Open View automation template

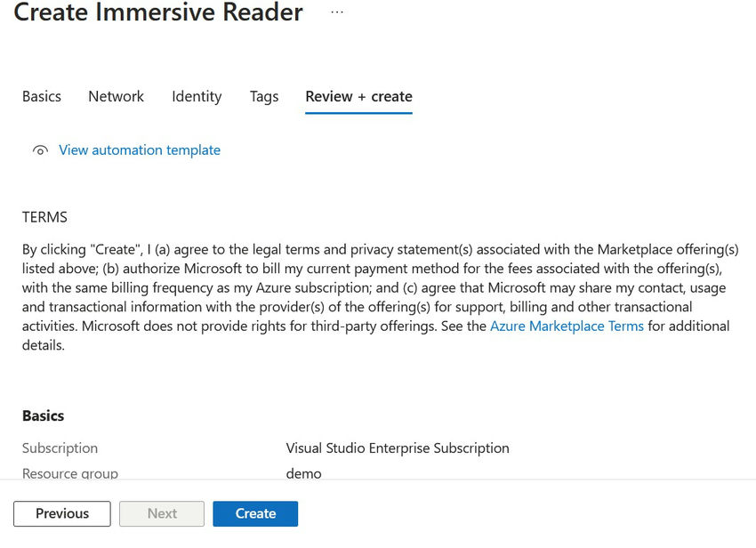coord(139,150)
